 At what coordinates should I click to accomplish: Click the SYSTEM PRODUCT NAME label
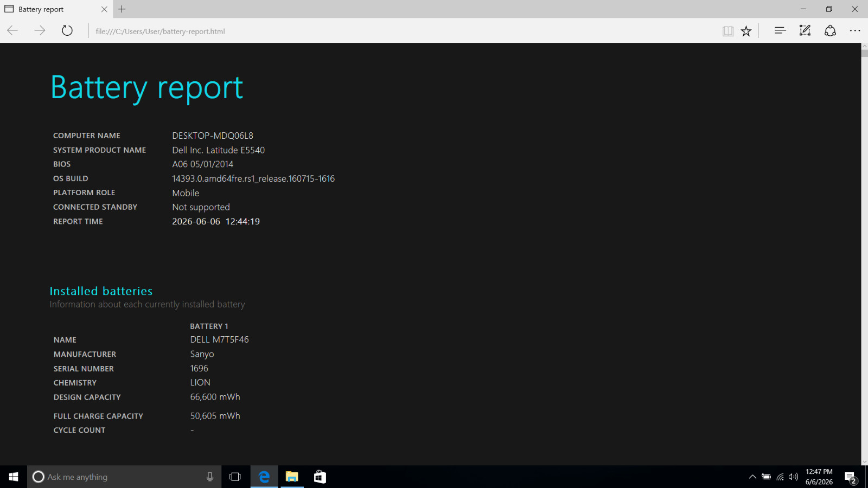(99, 150)
